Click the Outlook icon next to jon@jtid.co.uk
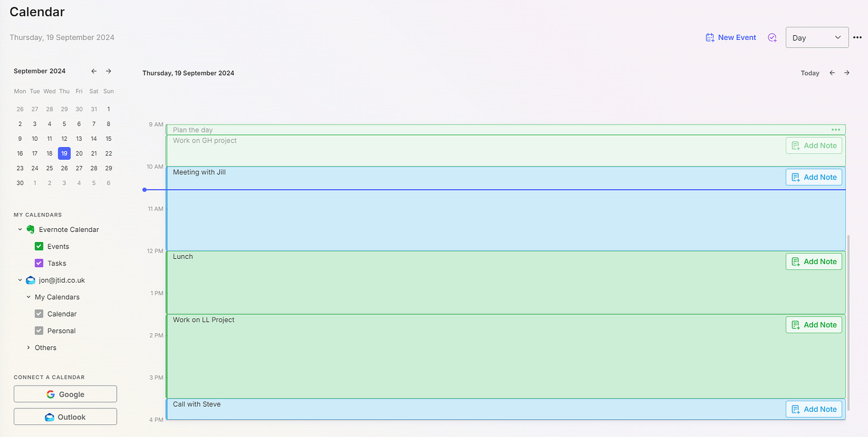Screen dimensions: 868x437 click(30, 280)
